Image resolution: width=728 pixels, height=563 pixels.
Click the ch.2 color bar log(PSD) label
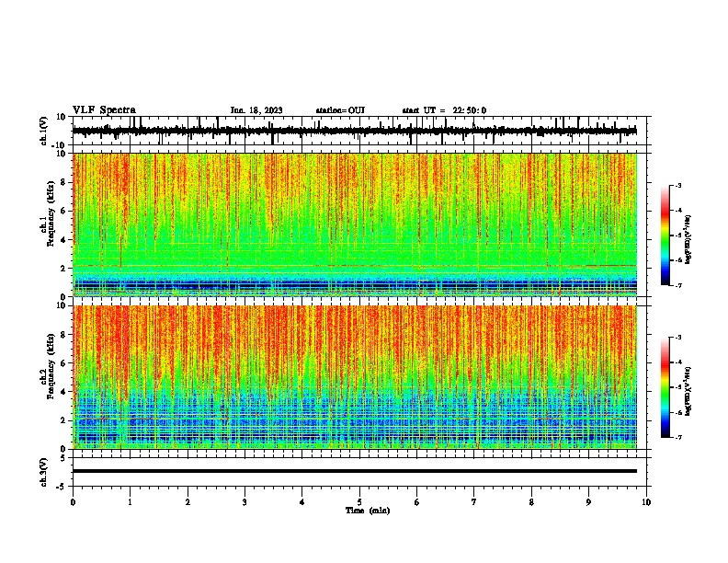pyautogui.click(x=688, y=391)
